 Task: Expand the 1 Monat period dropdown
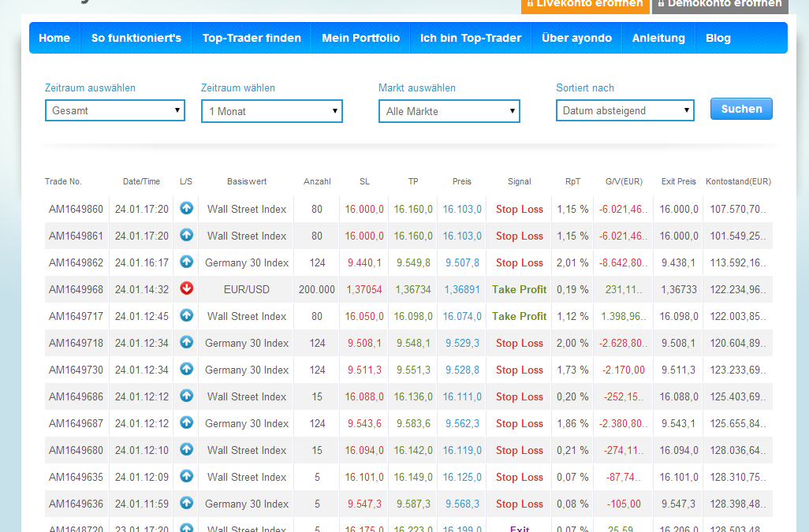272,111
